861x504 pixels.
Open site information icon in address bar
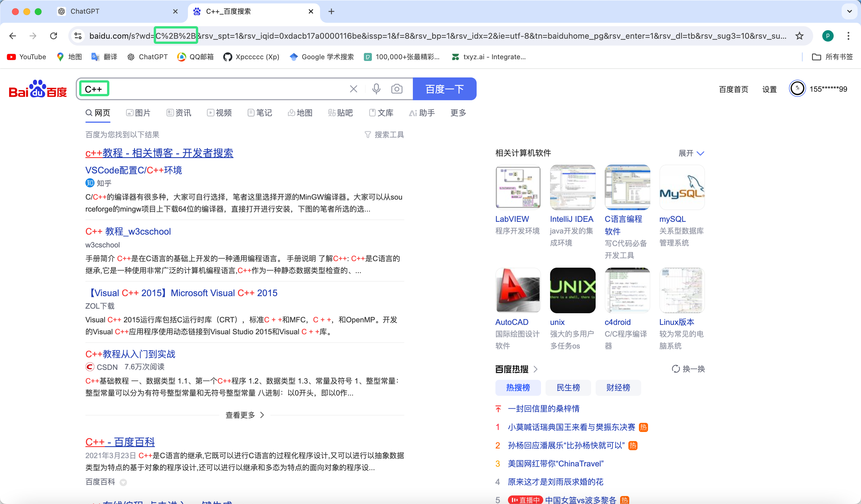point(78,36)
